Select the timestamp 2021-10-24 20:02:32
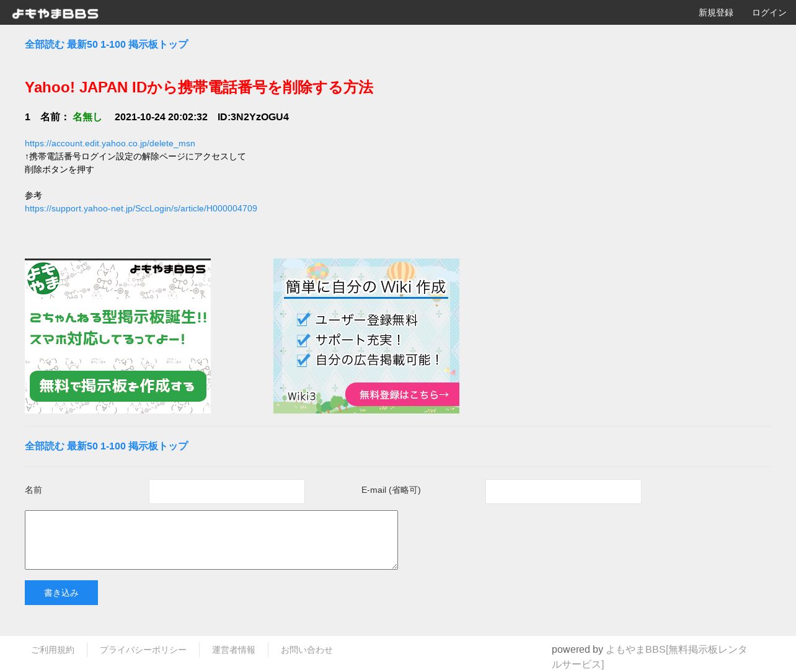 (161, 117)
